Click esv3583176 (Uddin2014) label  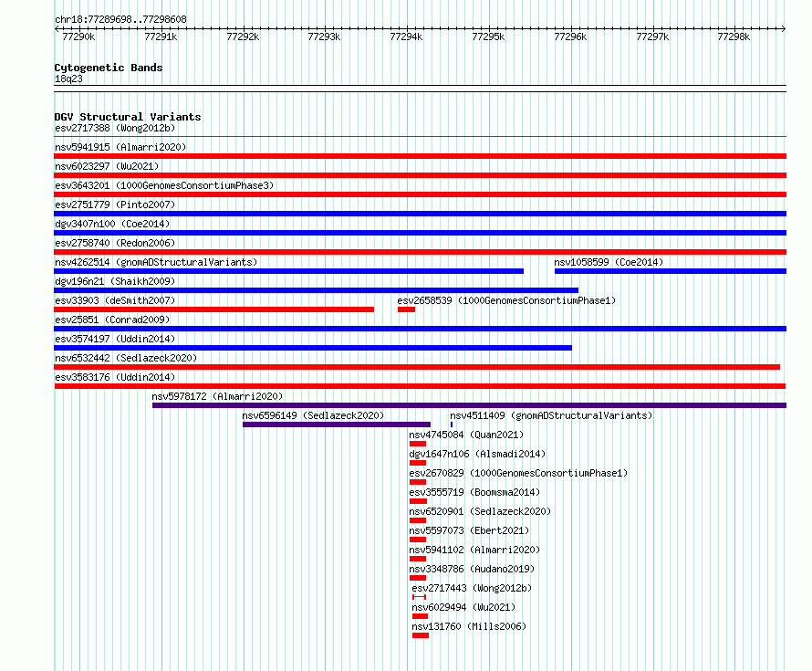pyautogui.click(x=115, y=377)
